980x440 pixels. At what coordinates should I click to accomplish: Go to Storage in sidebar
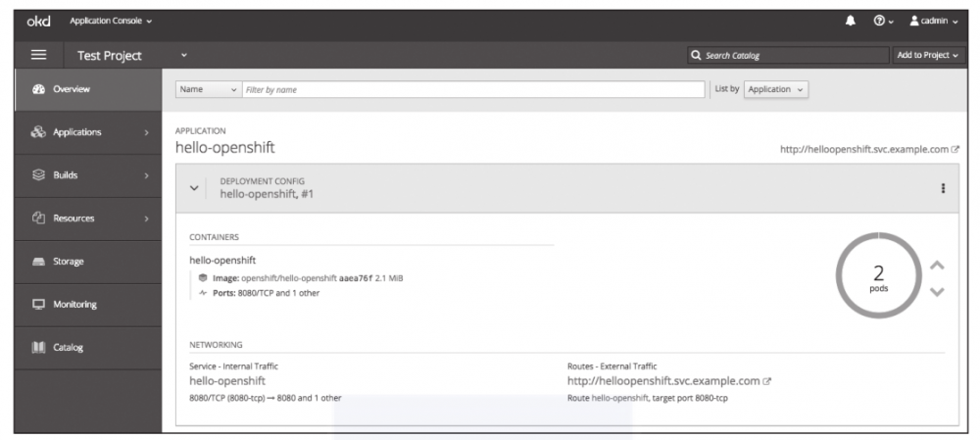[x=69, y=262]
